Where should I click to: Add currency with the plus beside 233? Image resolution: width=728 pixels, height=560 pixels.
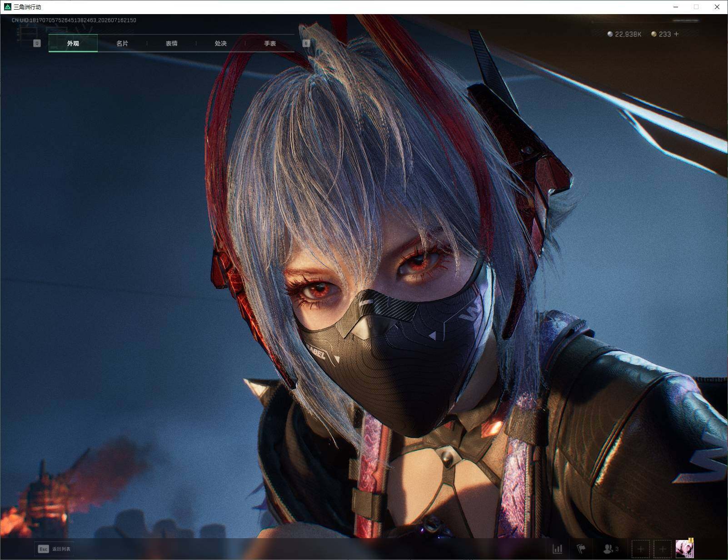(676, 34)
